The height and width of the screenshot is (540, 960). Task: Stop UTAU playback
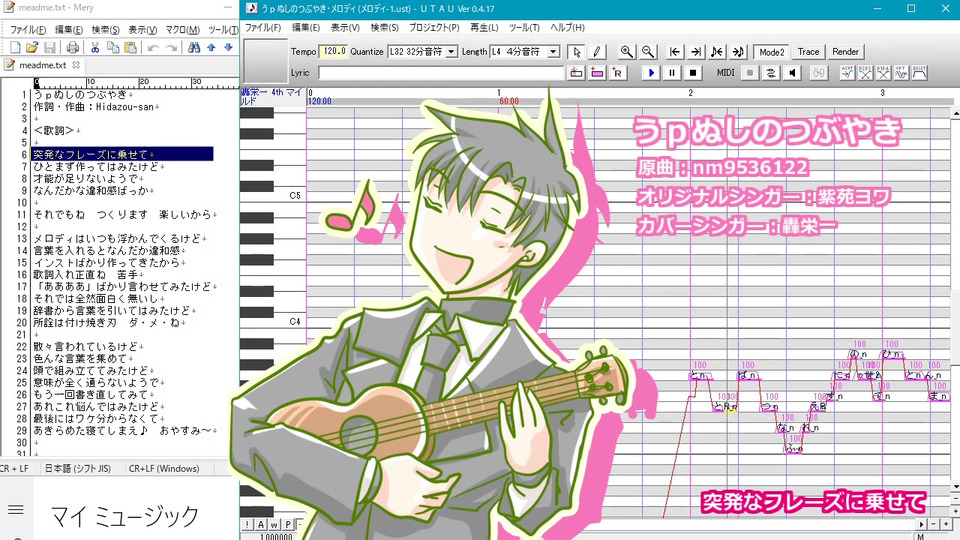[692, 73]
